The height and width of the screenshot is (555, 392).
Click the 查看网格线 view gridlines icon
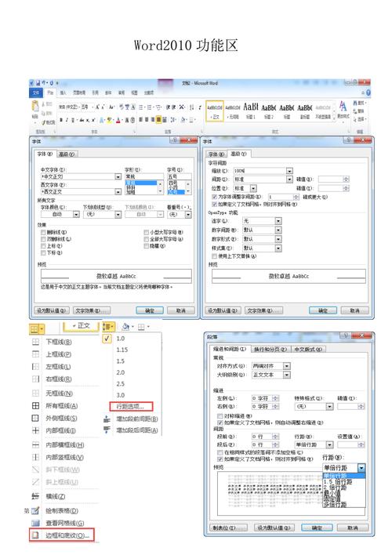point(35,523)
